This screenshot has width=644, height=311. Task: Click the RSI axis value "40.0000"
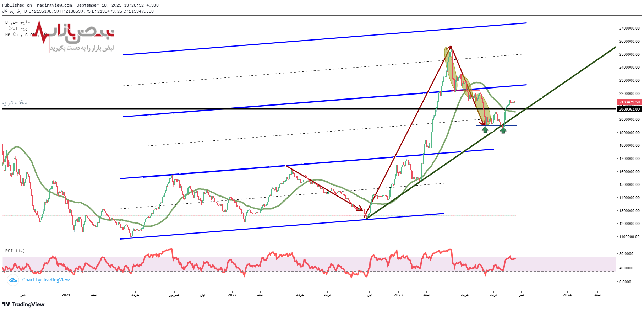pyautogui.click(x=626, y=268)
